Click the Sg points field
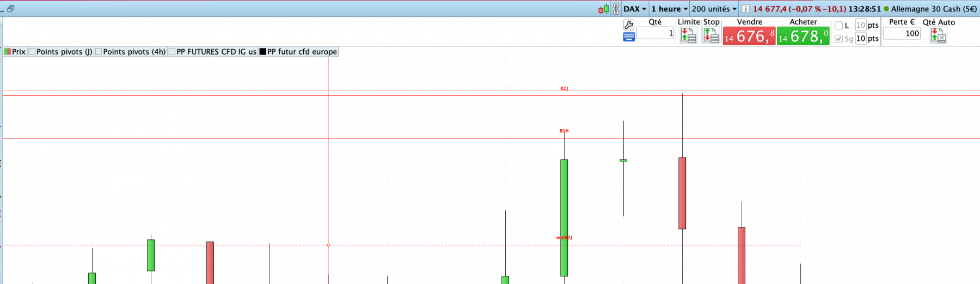 (x=861, y=39)
